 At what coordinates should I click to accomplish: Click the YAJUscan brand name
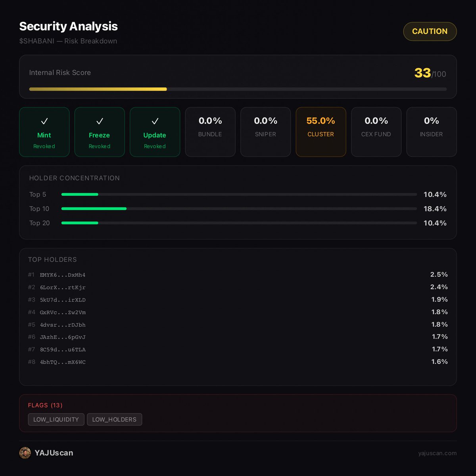(x=54, y=453)
